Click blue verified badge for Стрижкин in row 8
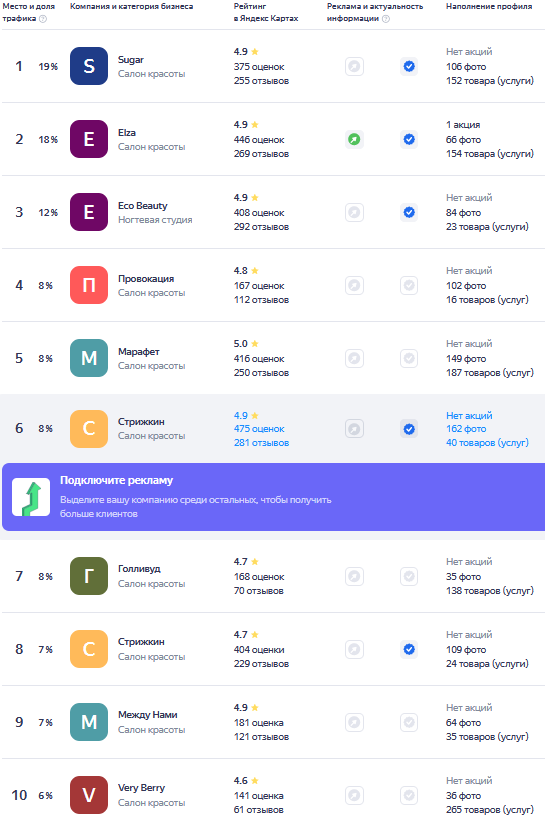The width and height of the screenshot is (545, 825). pos(409,649)
